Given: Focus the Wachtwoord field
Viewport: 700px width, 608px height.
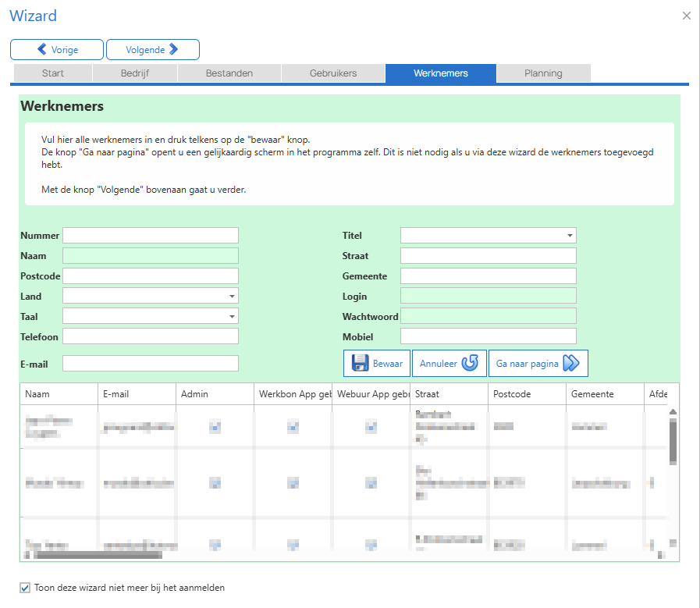Looking at the screenshot, I should (x=489, y=317).
